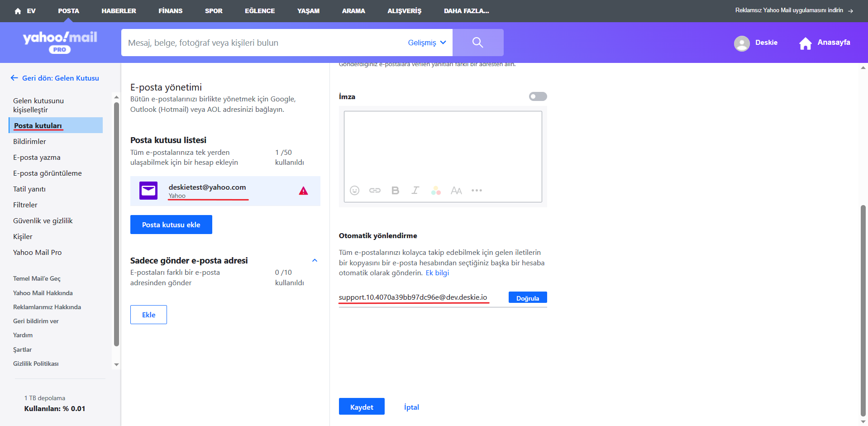868x426 pixels.
Task: Open the text color picker
Action: (x=436, y=191)
